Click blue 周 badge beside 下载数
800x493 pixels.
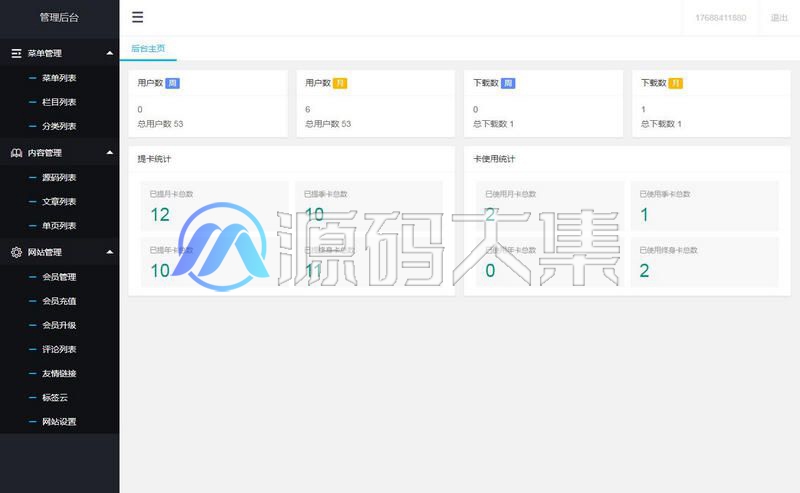coord(508,83)
